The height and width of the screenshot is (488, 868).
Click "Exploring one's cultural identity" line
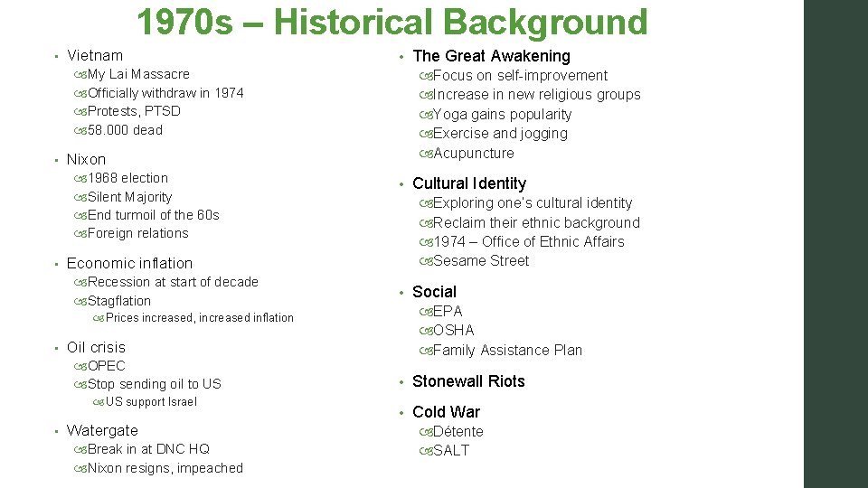tap(533, 203)
